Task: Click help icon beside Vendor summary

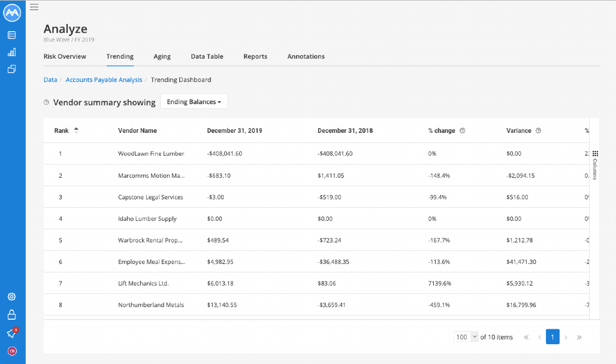Action: coord(46,102)
